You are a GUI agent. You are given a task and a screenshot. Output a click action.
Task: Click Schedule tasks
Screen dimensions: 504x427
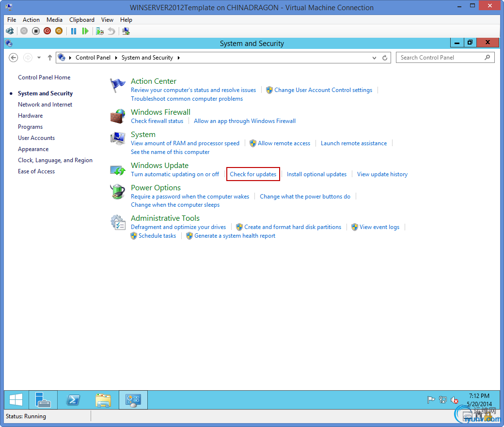pyautogui.click(x=157, y=236)
